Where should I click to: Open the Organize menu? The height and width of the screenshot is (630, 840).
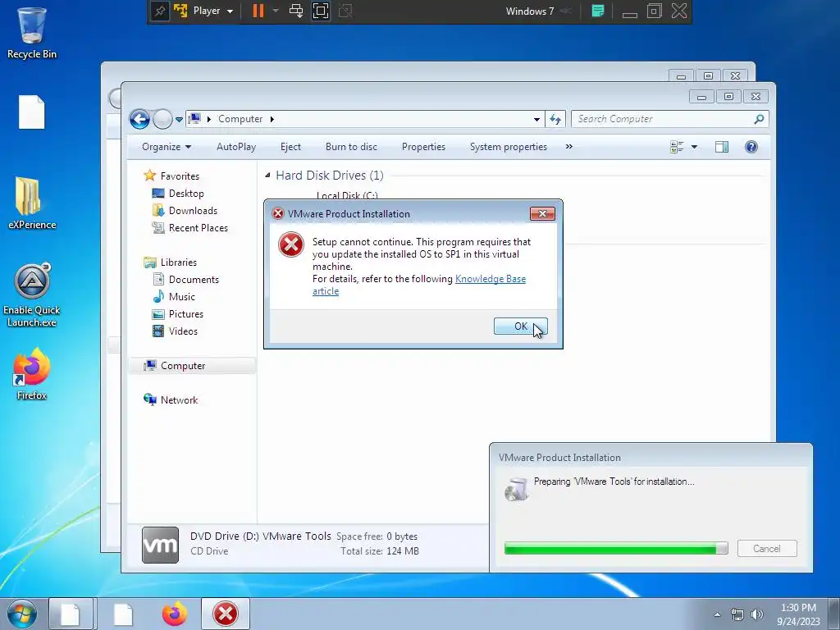click(x=166, y=147)
